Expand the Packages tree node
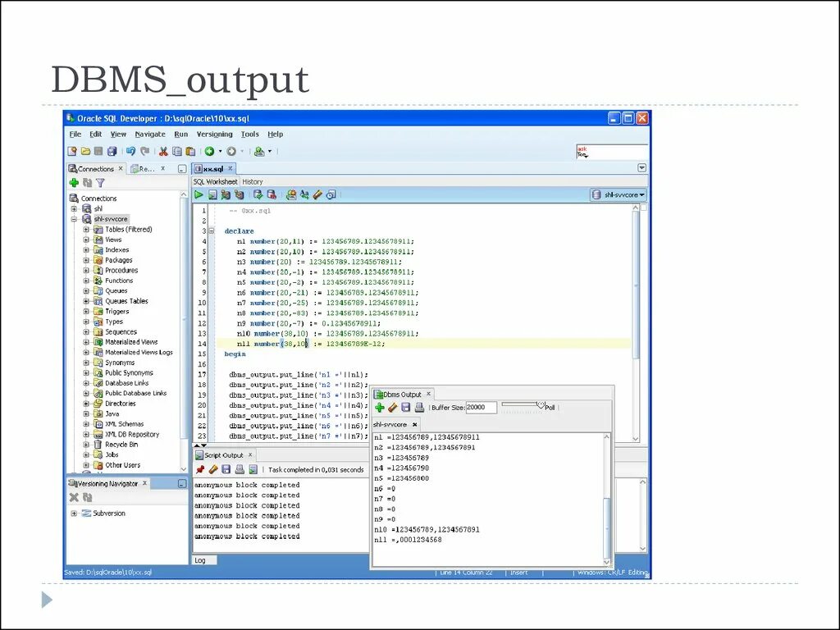 (85, 260)
